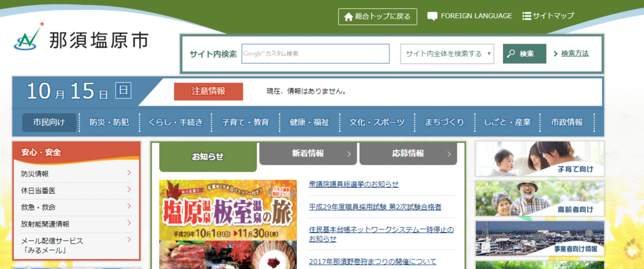Click the arrow next to 休日当番医

coord(129,190)
